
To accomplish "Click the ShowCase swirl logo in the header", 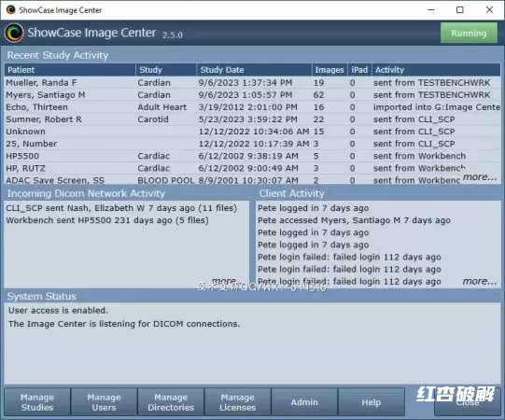I will click(x=14, y=33).
